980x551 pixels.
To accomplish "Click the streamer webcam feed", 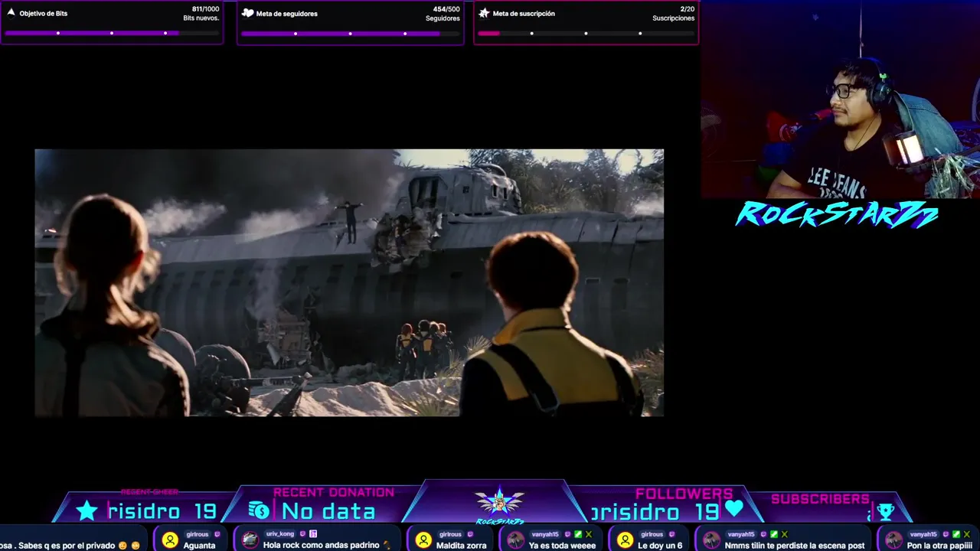I will click(840, 99).
